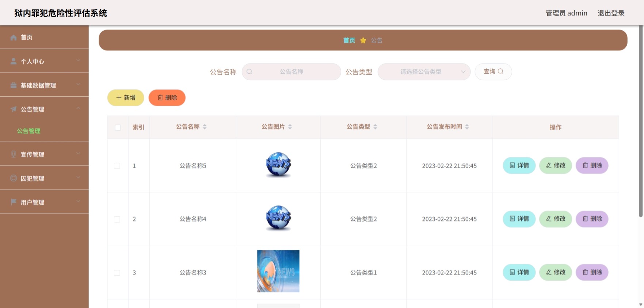Click sort arrows of the 公告图片 column

pos(290,127)
